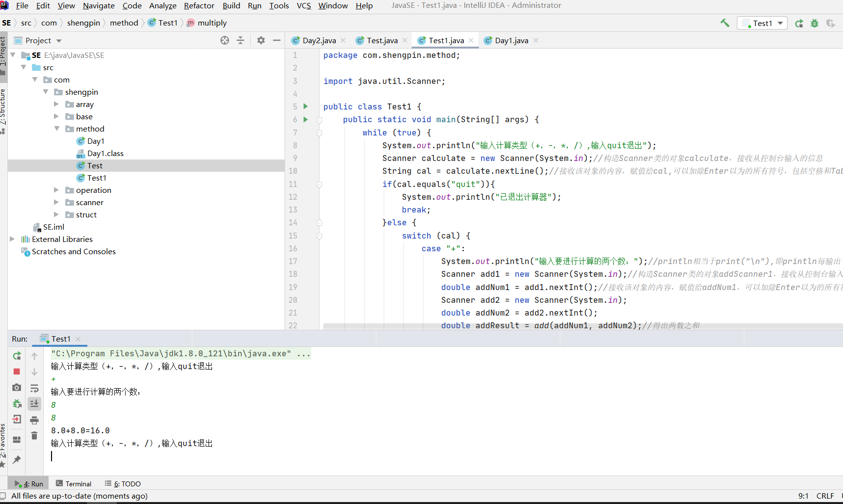Click the shengpin breadcrumb
This screenshot has height=504, width=843.
83,23
